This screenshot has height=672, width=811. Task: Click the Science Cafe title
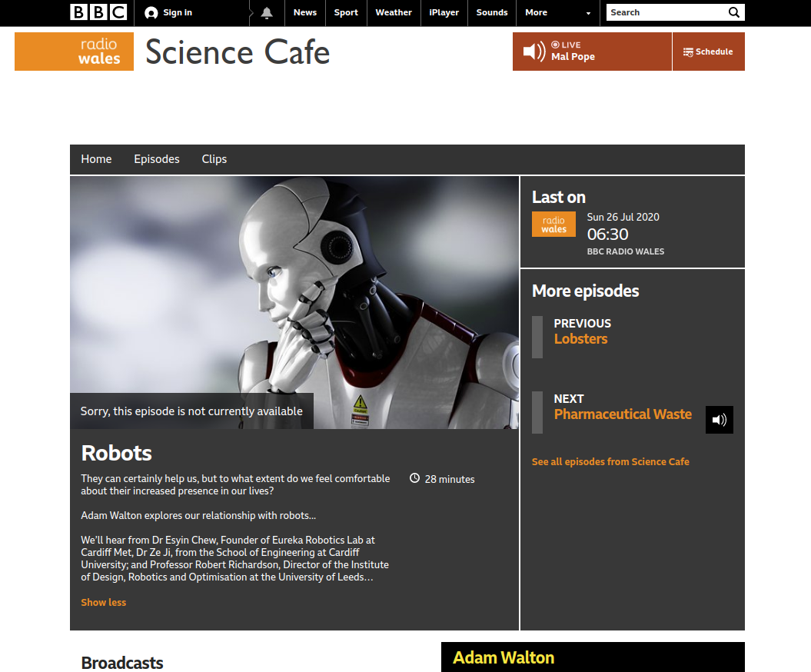(238, 52)
